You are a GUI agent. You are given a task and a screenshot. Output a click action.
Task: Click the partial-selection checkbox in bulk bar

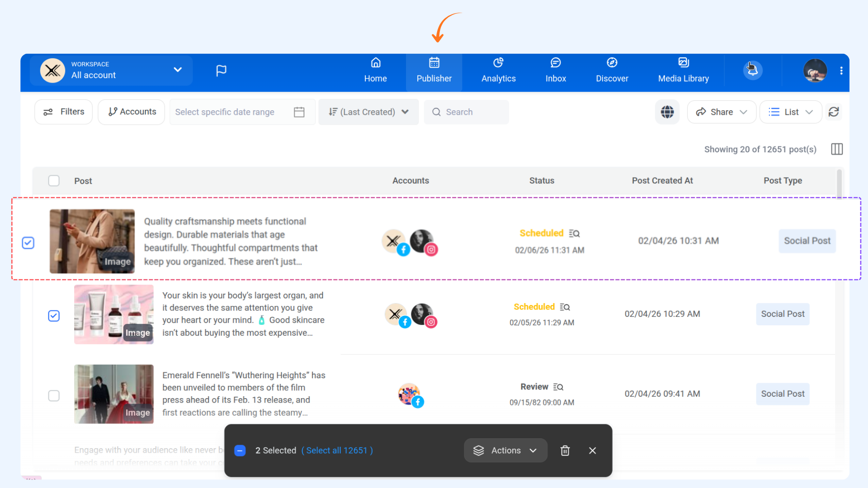(240, 450)
